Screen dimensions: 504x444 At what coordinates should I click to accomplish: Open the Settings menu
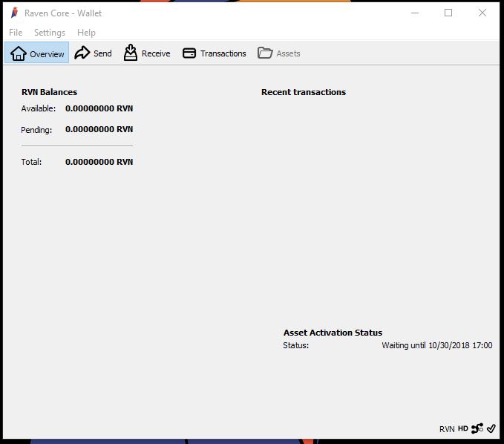(50, 33)
